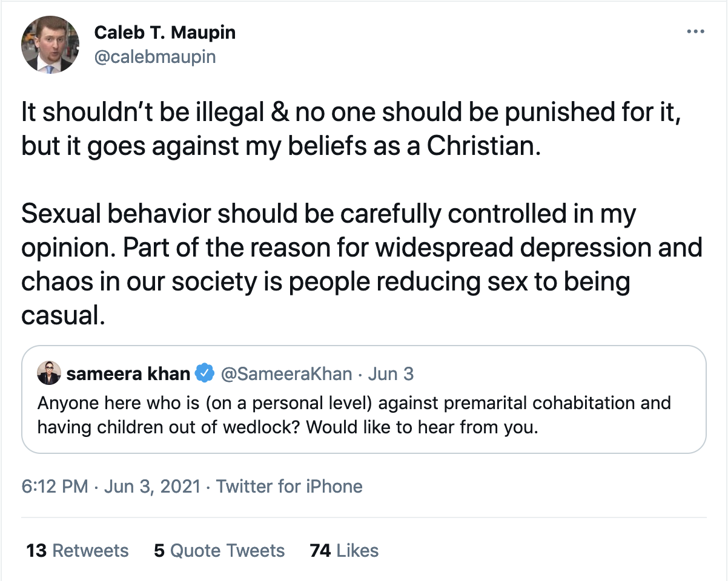
Task: Click the Twitter for iPhone source link
Action: [x=290, y=486]
